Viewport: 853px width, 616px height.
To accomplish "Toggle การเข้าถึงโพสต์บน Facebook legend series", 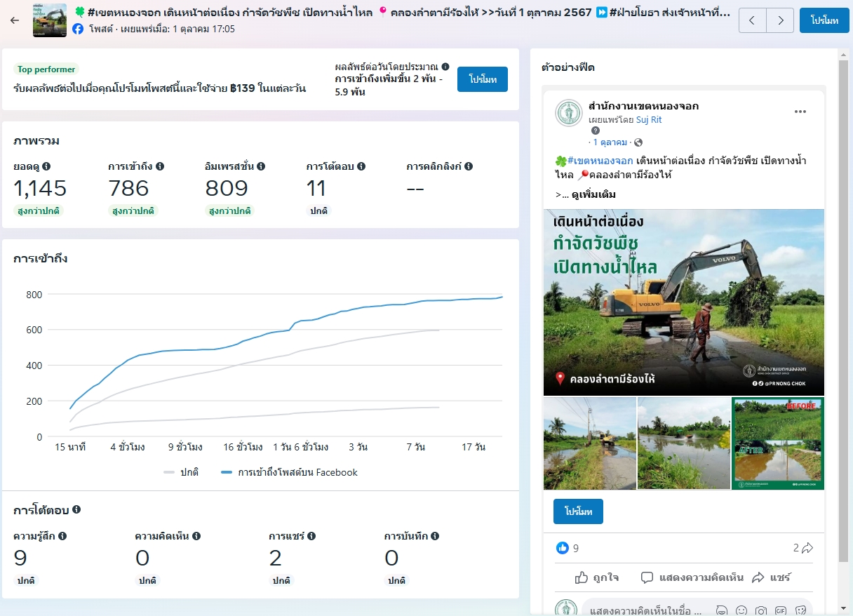I will coord(289,472).
